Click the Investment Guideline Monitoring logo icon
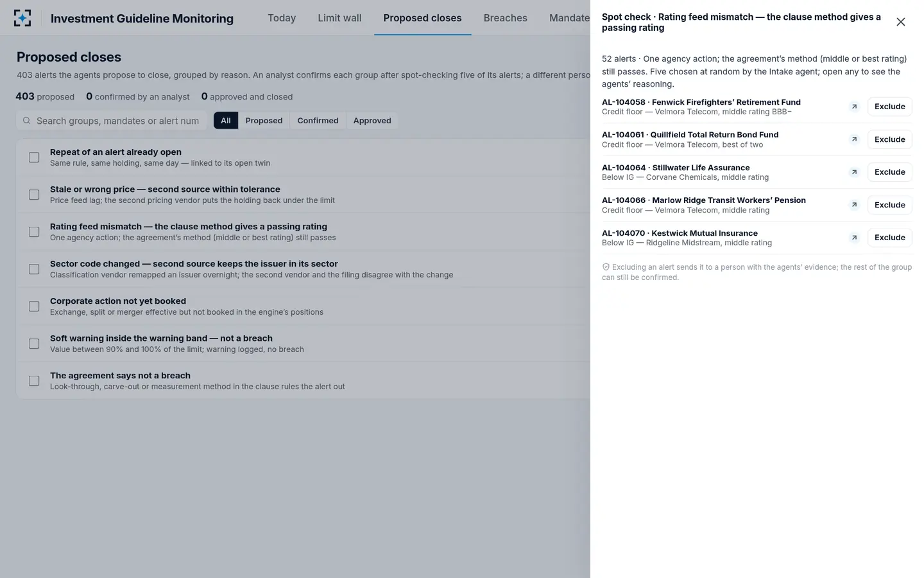 click(x=22, y=18)
